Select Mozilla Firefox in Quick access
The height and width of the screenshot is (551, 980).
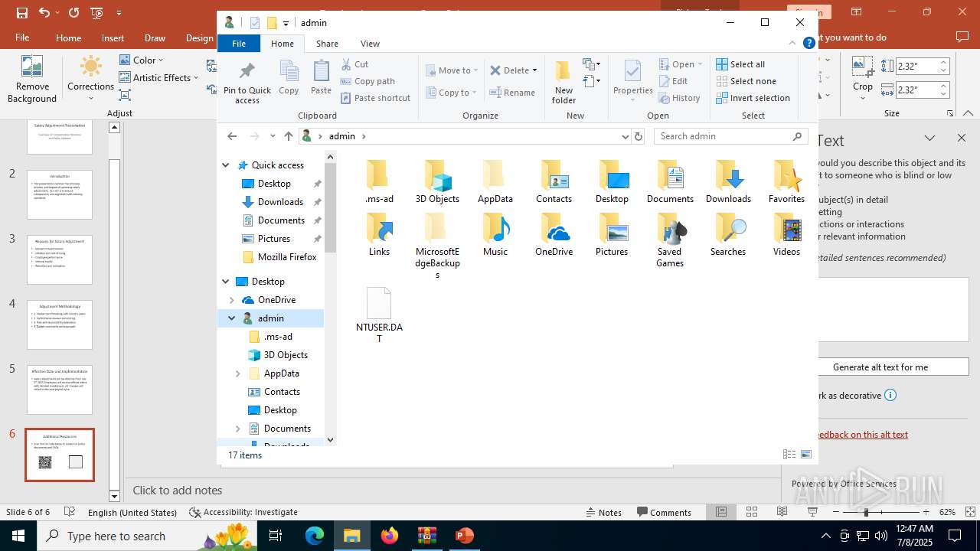coord(279,257)
